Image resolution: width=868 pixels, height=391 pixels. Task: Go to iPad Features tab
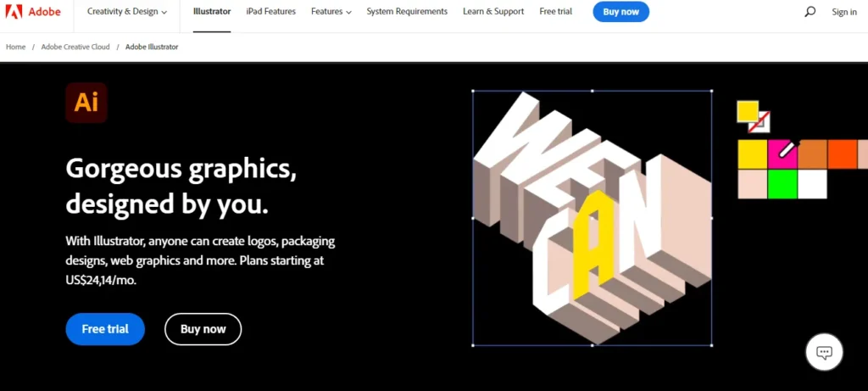(270, 12)
